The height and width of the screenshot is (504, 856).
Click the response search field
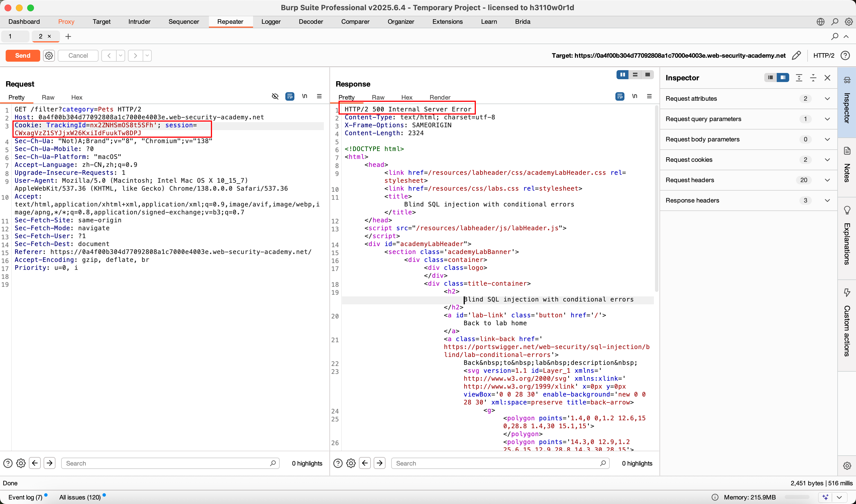point(500,463)
